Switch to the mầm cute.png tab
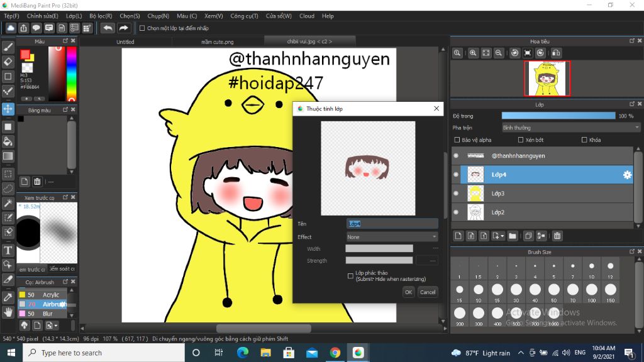This screenshot has height=362, width=644. coord(218,42)
